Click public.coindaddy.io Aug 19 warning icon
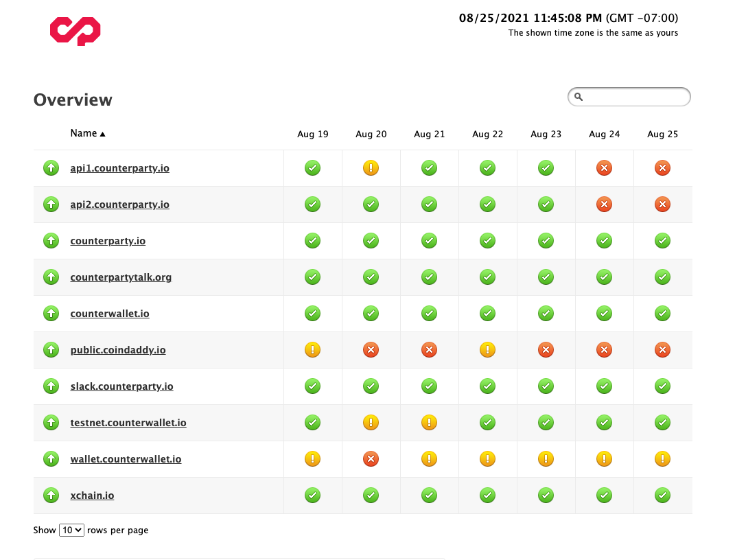This screenshot has height=560, width=735. click(x=313, y=349)
